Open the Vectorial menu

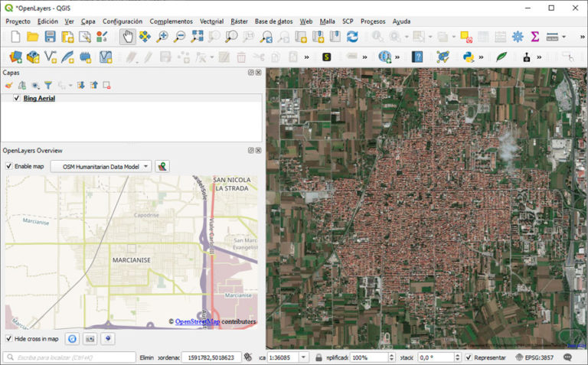coord(211,21)
